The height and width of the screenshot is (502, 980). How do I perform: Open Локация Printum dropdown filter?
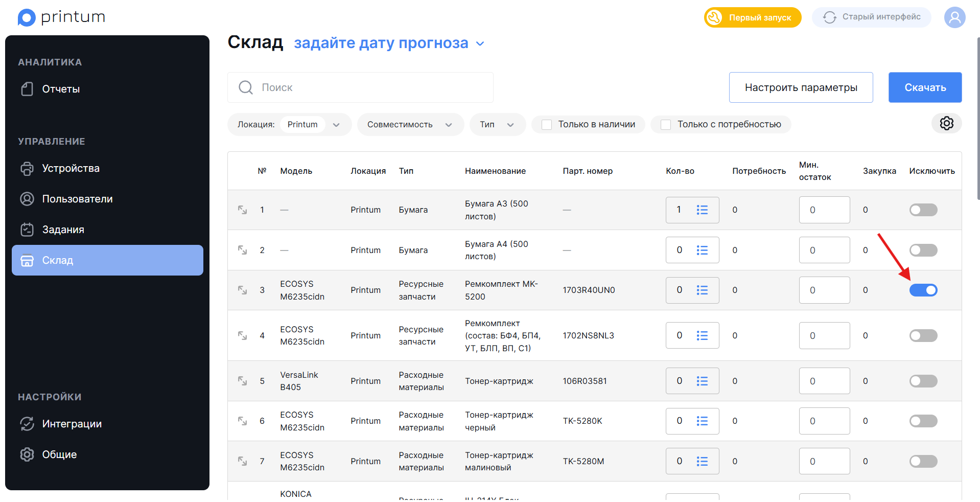click(290, 124)
